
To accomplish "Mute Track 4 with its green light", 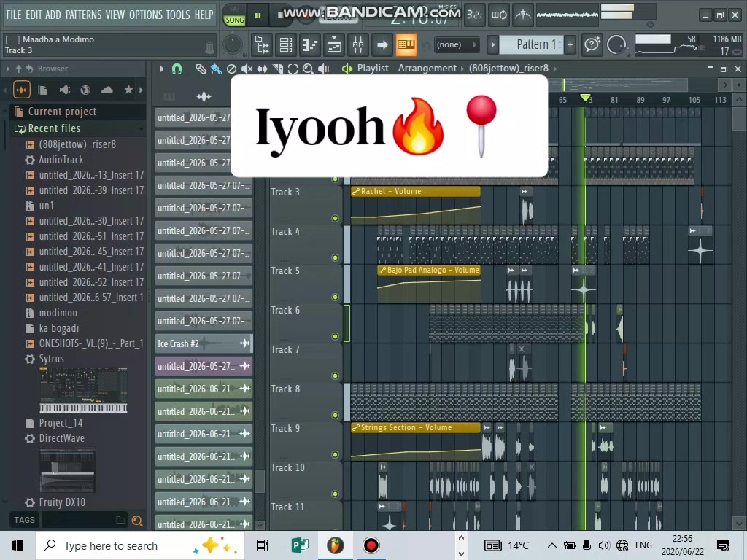I will pyautogui.click(x=336, y=257).
